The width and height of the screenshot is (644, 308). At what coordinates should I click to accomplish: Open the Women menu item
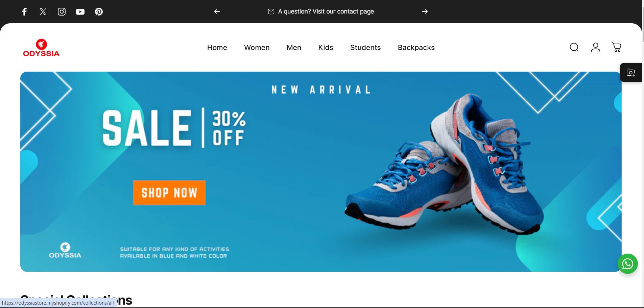coord(257,48)
